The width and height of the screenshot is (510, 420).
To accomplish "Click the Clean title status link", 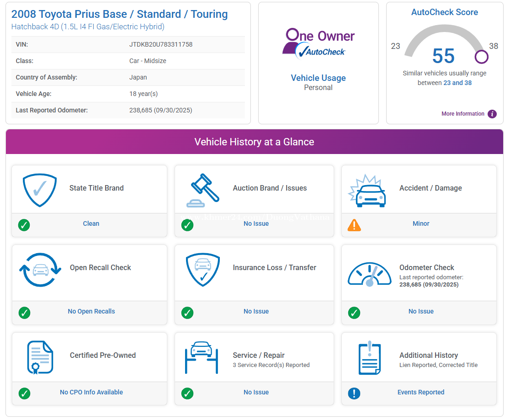I will click(91, 223).
